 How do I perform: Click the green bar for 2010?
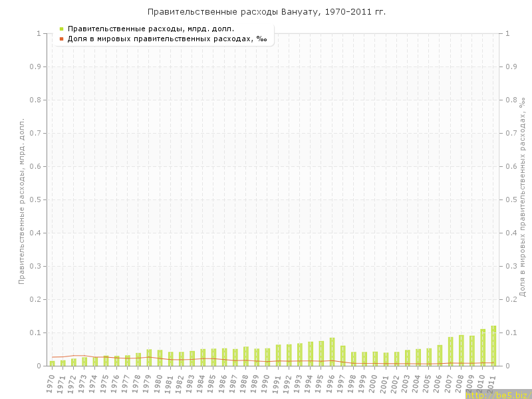click(x=483, y=348)
